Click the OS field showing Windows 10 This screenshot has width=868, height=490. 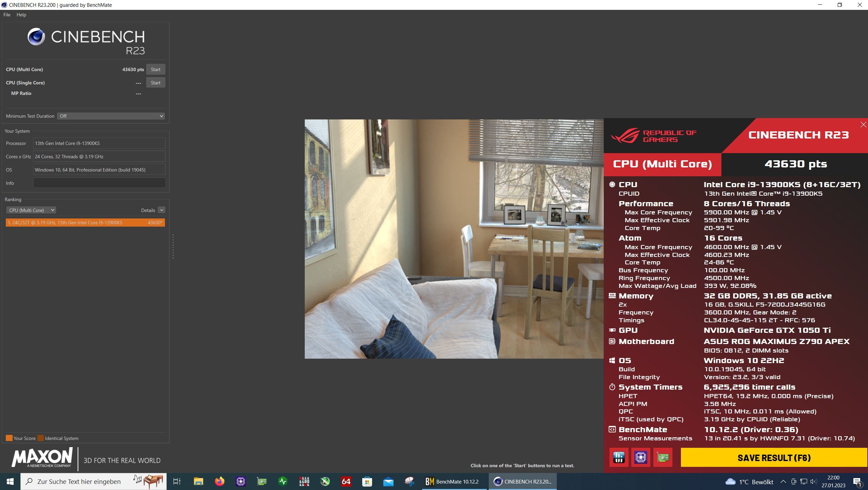click(99, 170)
